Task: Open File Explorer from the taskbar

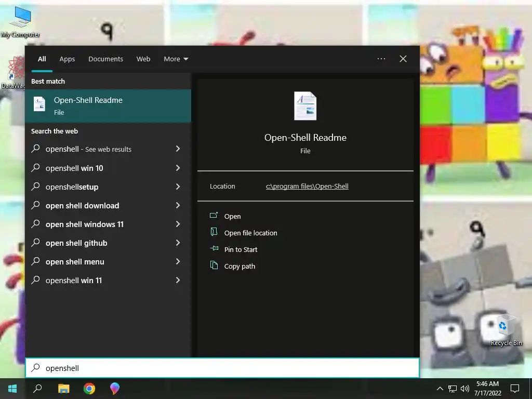Action: 63,389
